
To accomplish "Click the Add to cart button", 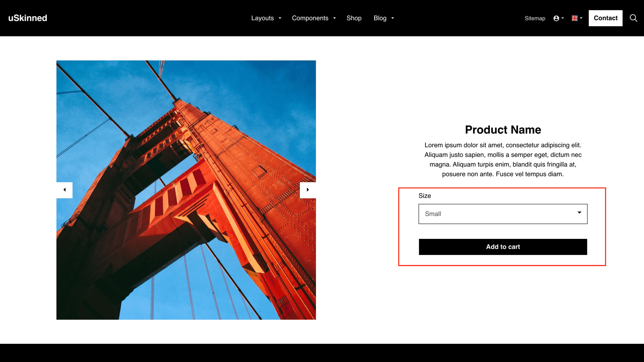I will [503, 247].
